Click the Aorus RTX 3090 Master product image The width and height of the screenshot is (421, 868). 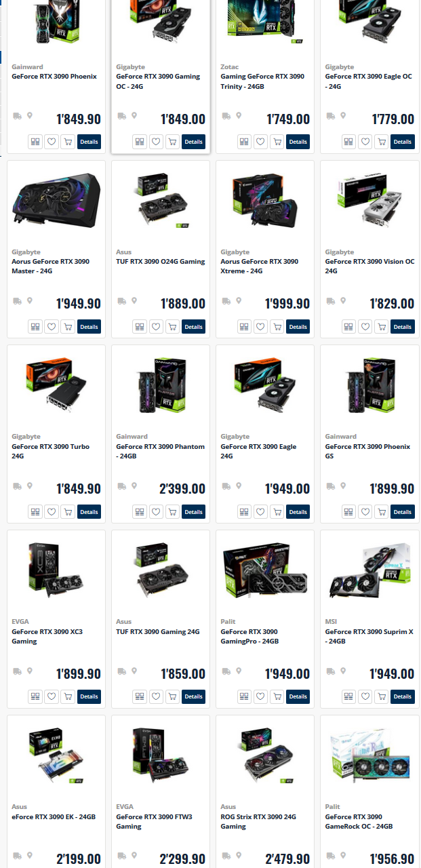[x=56, y=201]
